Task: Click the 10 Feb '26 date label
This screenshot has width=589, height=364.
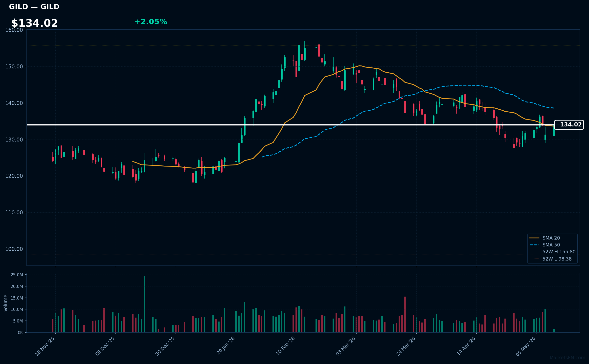Action: coord(285,346)
